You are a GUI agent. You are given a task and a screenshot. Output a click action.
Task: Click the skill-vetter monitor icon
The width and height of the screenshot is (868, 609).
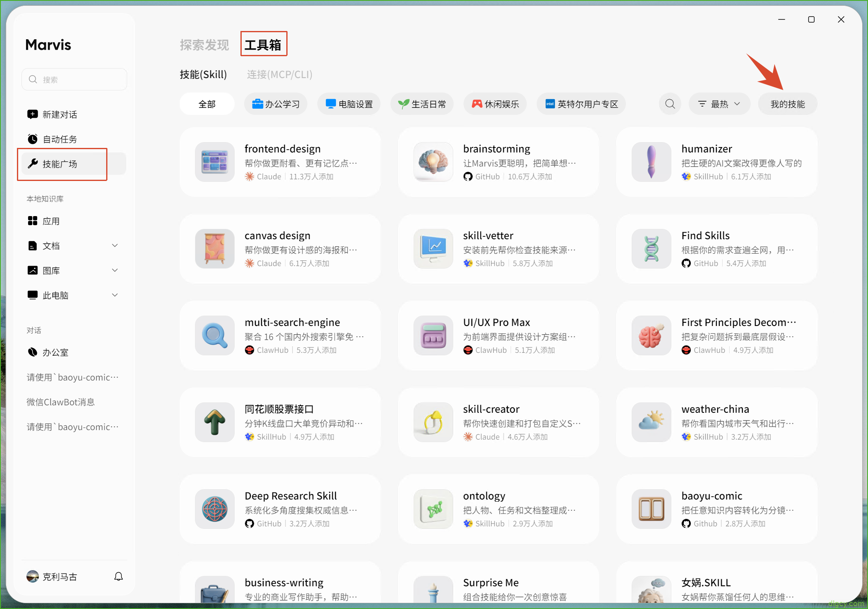tap(433, 249)
